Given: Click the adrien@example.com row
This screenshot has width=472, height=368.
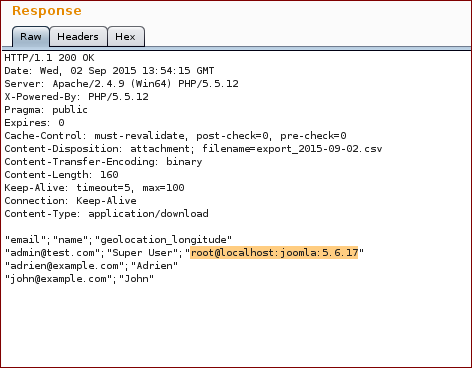Looking at the screenshot, I should pyautogui.click(x=91, y=266).
